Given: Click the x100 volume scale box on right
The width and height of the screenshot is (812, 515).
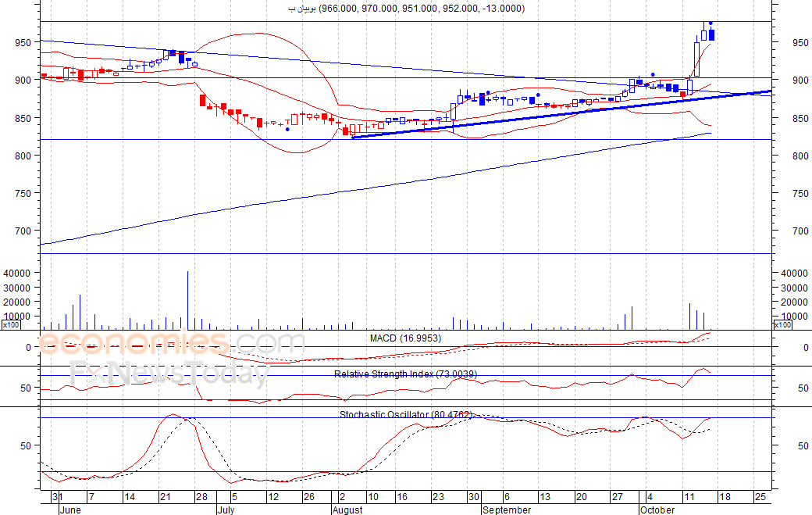Looking at the screenshot, I should tap(782, 325).
